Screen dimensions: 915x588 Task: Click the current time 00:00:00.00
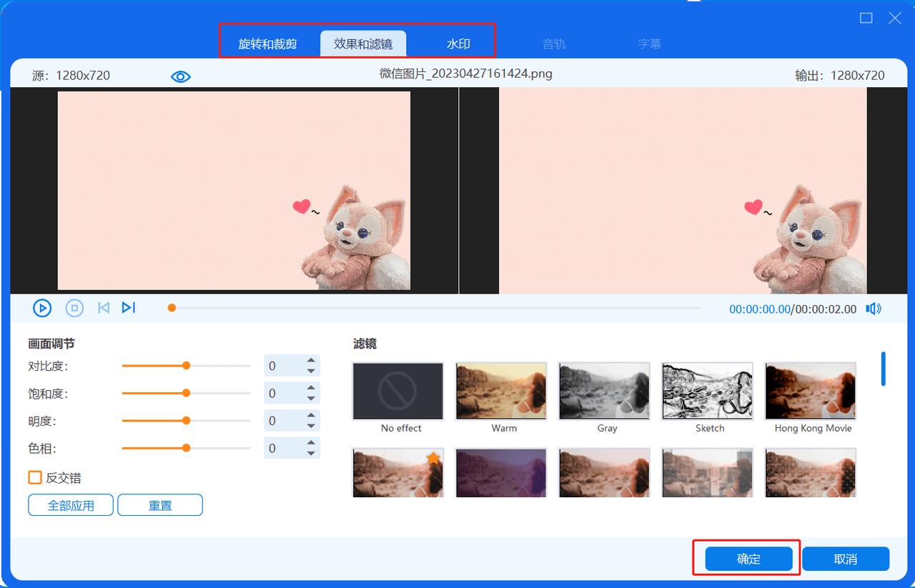point(759,309)
